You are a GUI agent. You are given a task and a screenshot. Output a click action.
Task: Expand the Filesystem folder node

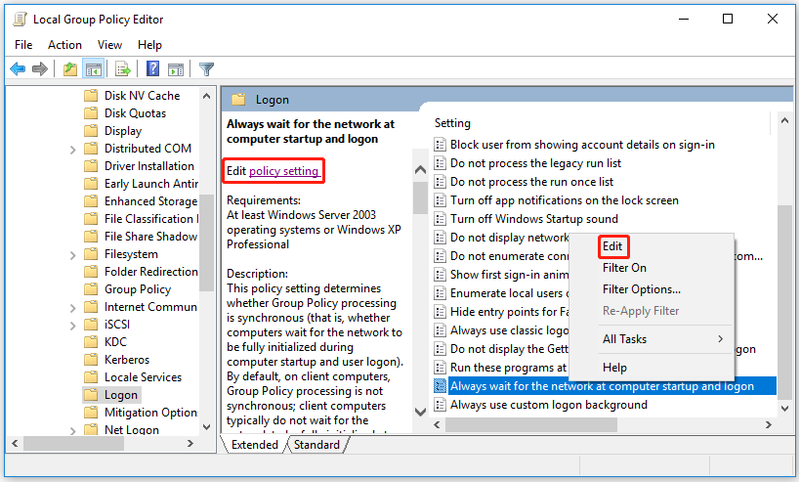[72, 255]
